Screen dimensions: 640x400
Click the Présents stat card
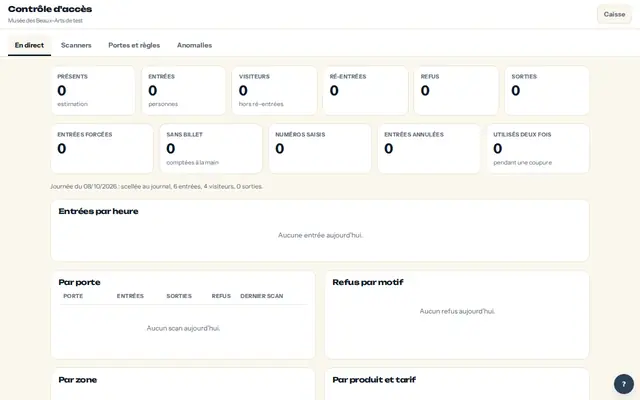tap(93, 90)
